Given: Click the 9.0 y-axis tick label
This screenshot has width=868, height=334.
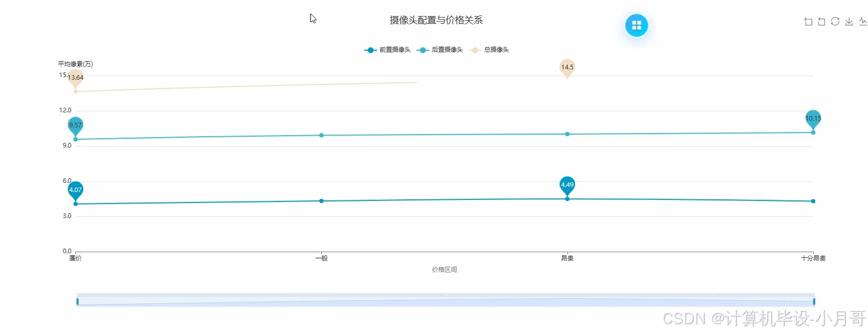Looking at the screenshot, I should 67,146.
